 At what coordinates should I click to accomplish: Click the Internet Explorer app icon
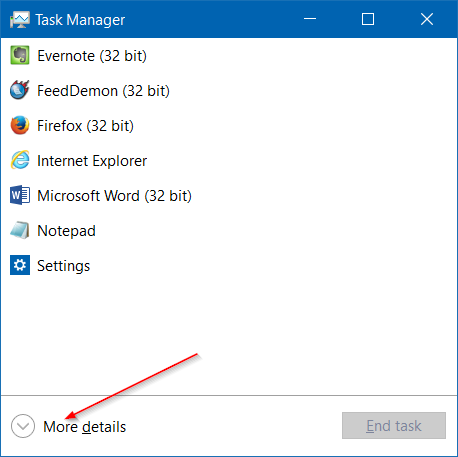[x=20, y=160]
